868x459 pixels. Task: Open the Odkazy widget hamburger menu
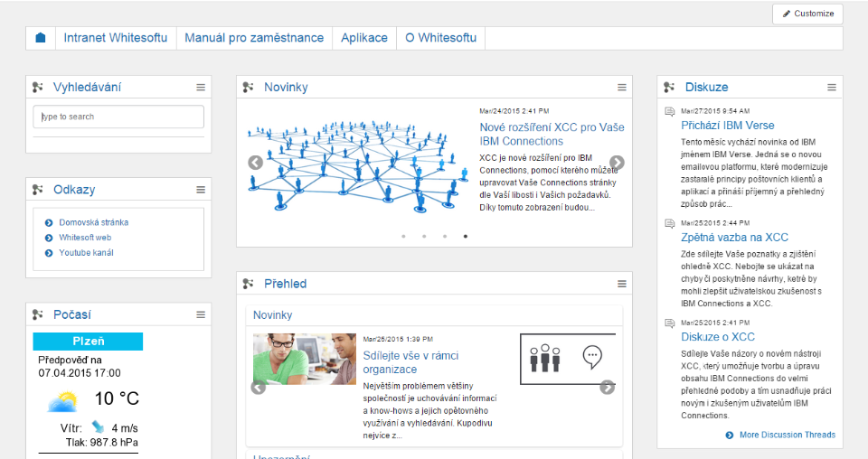point(202,190)
